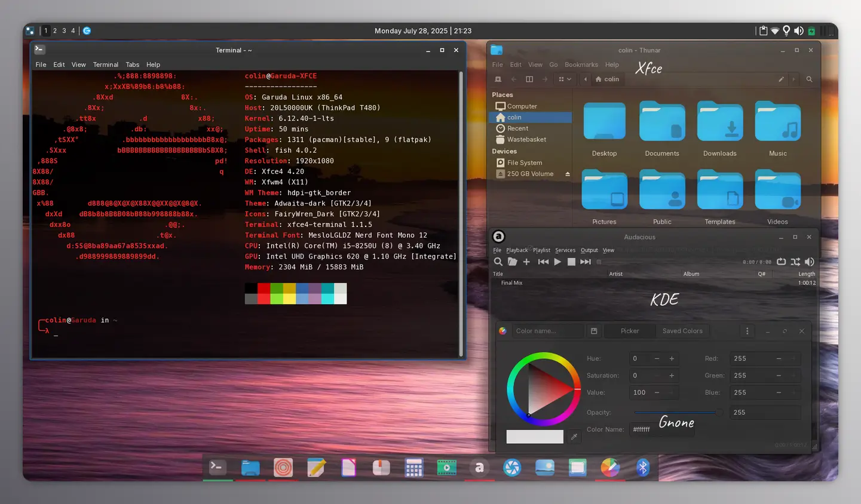Open the color picker three-dot menu
The image size is (861, 504).
(747, 331)
